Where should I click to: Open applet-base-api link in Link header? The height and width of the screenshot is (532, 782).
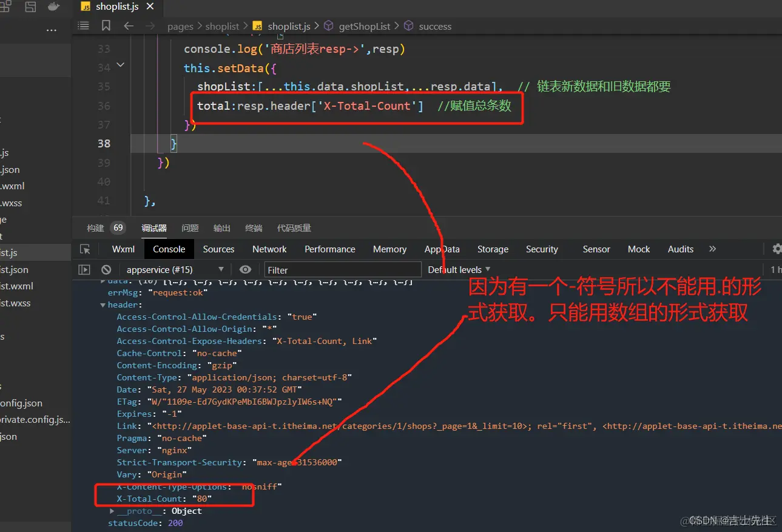339,426
